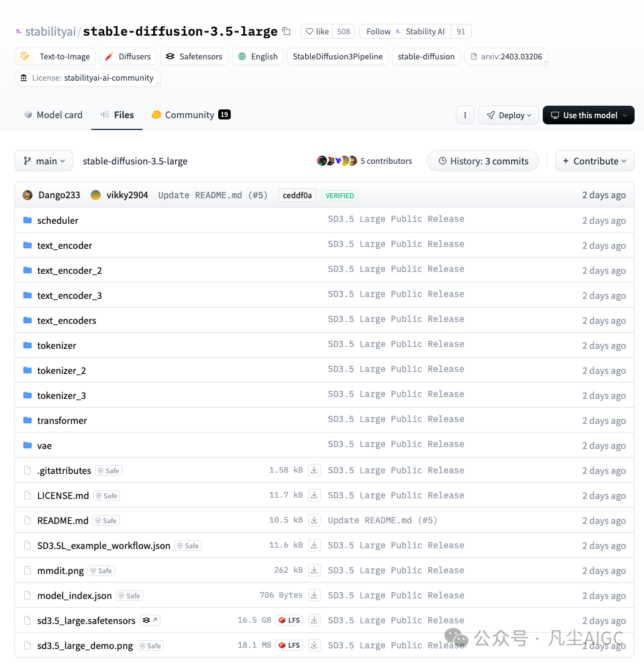
Task: Open commit hash ceddf0a
Action: [297, 195]
